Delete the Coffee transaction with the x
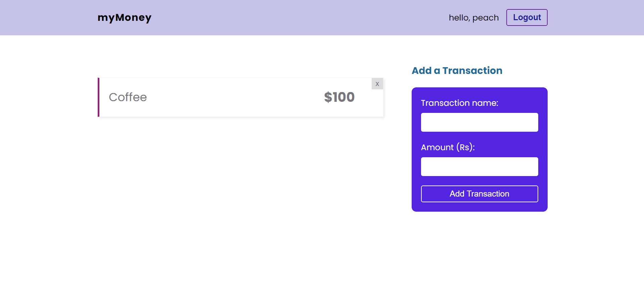 (377, 84)
